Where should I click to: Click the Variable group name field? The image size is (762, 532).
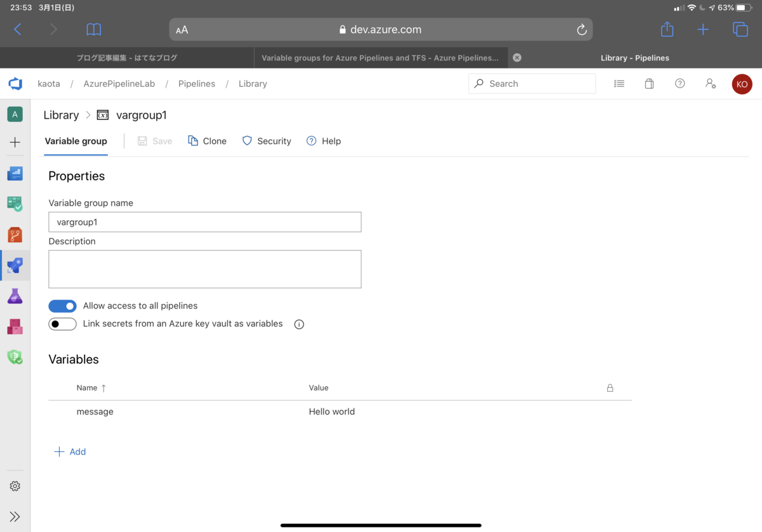coord(205,222)
